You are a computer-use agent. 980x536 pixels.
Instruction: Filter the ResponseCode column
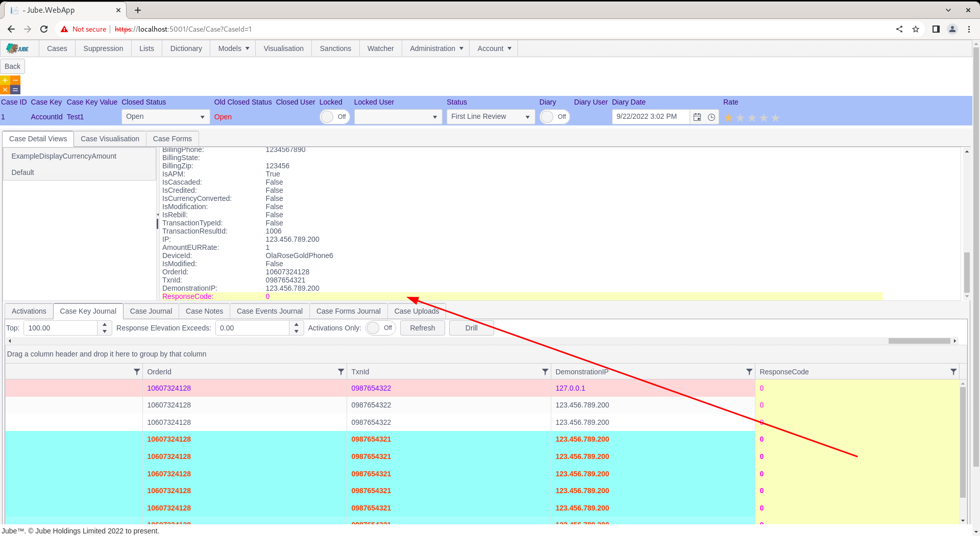tap(953, 372)
